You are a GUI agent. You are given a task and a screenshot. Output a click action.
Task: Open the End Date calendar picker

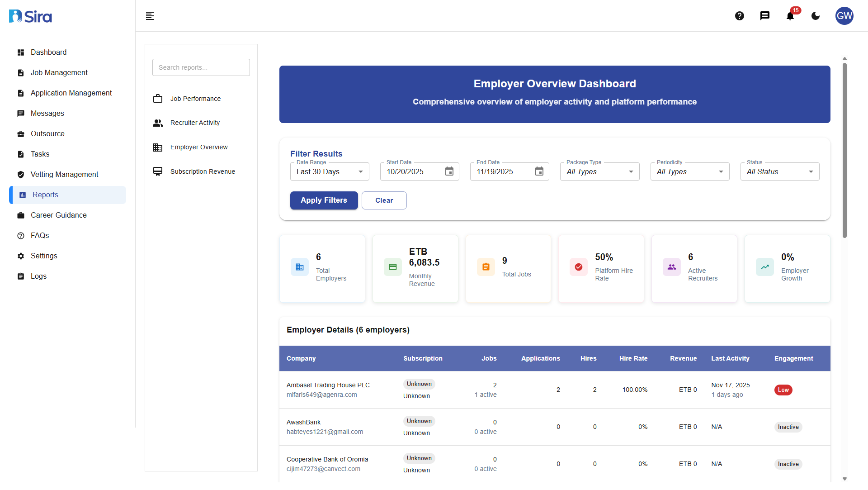(539, 171)
